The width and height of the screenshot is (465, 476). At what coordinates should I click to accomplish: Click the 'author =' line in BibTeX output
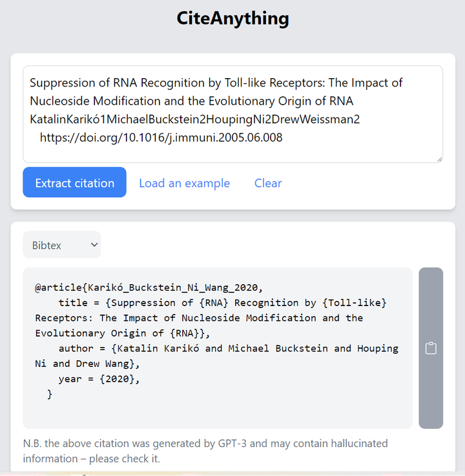(228, 348)
